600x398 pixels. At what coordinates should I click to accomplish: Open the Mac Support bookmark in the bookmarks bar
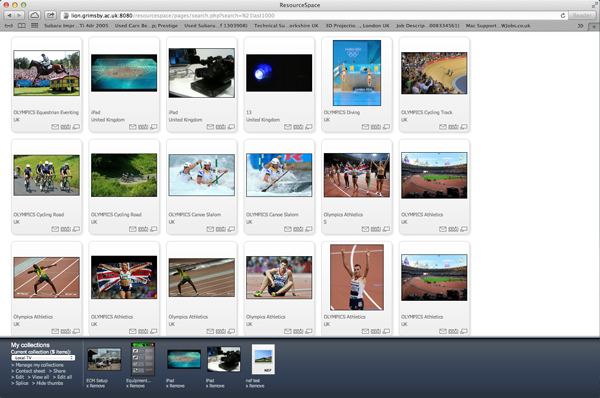pyautogui.click(x=498, y=26)
